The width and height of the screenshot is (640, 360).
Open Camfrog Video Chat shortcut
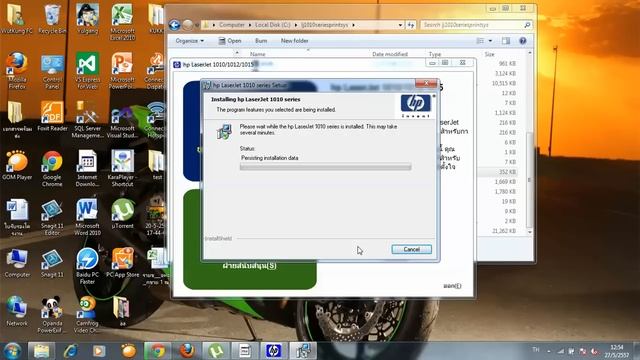point(87,314)
